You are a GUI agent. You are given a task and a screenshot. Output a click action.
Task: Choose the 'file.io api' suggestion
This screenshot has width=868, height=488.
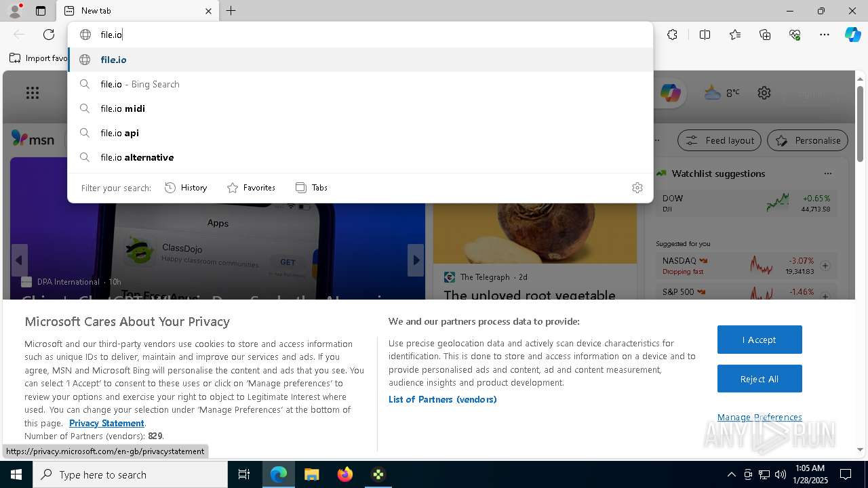[361, 133]
